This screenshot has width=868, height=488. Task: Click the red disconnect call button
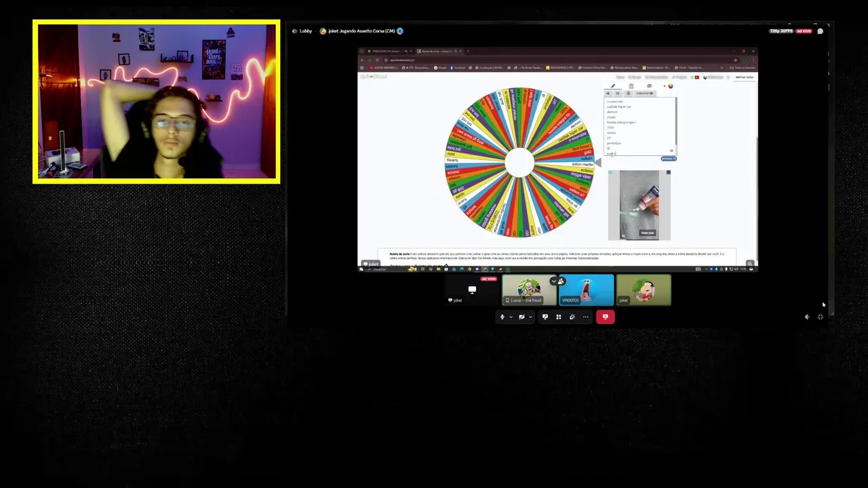pos(606,317)
